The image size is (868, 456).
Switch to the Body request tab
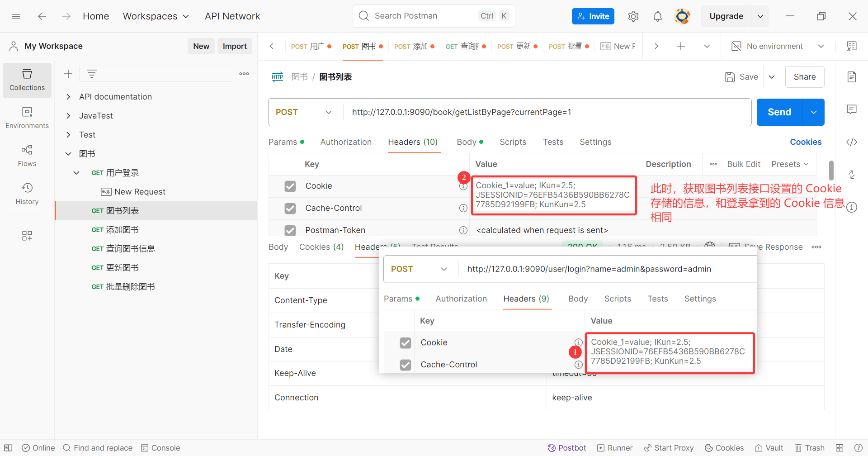coord(470,142)
